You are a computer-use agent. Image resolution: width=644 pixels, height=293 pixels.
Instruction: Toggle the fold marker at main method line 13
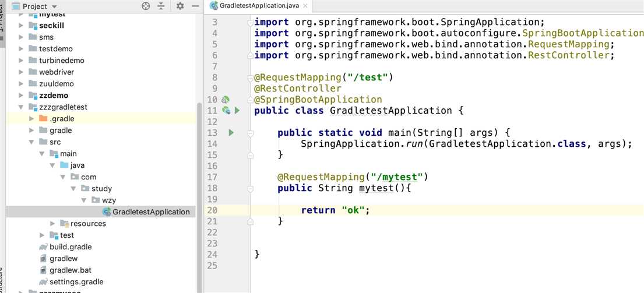tap(250, 133)
